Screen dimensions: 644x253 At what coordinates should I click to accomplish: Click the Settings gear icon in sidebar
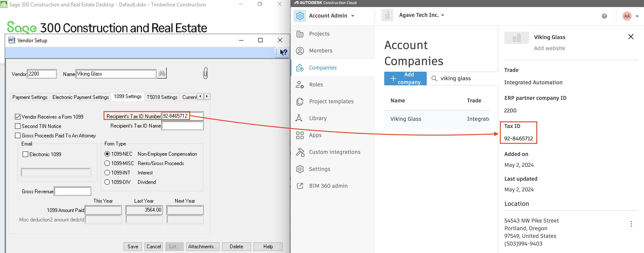(x=300, y=169)
